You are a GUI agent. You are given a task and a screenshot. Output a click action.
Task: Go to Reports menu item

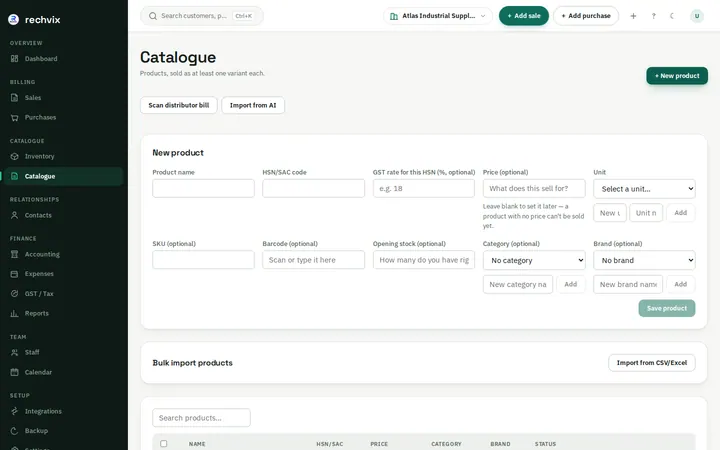[63, 313]
